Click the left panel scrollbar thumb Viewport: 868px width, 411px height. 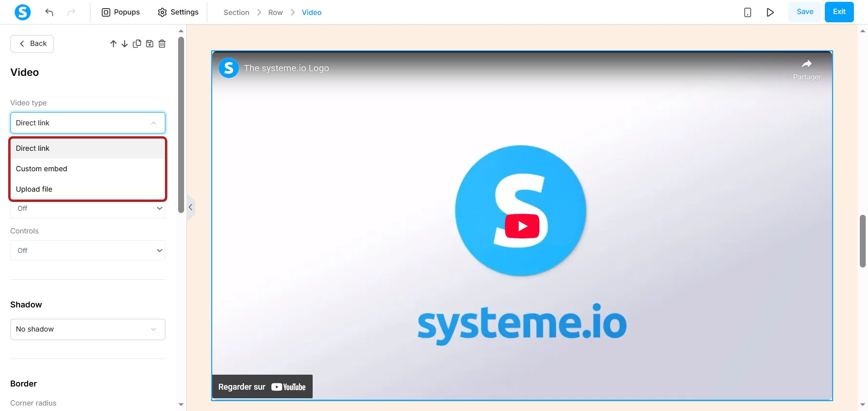[x=181, y=125]
